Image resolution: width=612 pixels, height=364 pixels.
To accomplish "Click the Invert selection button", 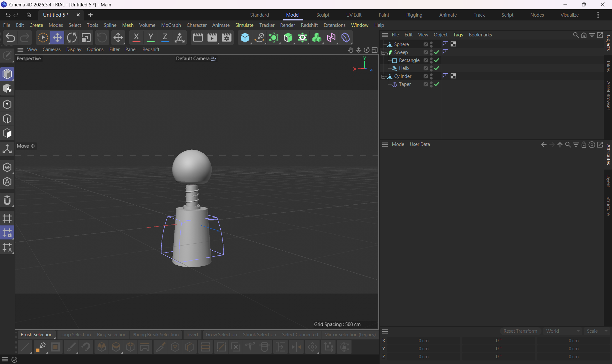I will (x=192, y=335).
